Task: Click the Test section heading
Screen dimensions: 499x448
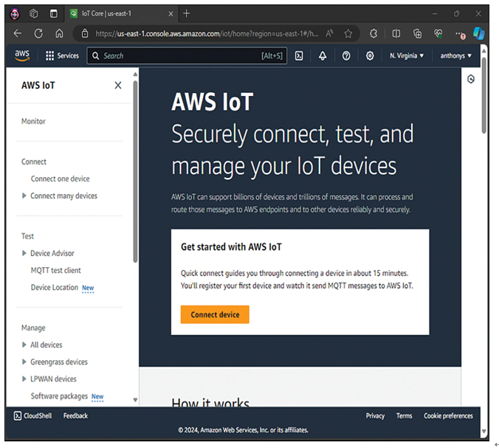Action: point(27,236)
